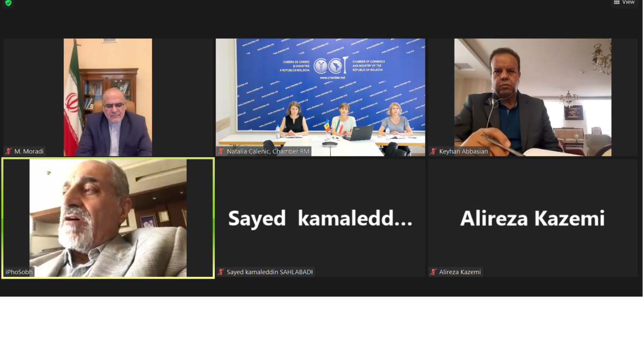This screenshot has width=644, height=362.
Task: Select the Sayed kamaledd... placeholder tile
Action: pyautogui.click(x=320, y=218)
